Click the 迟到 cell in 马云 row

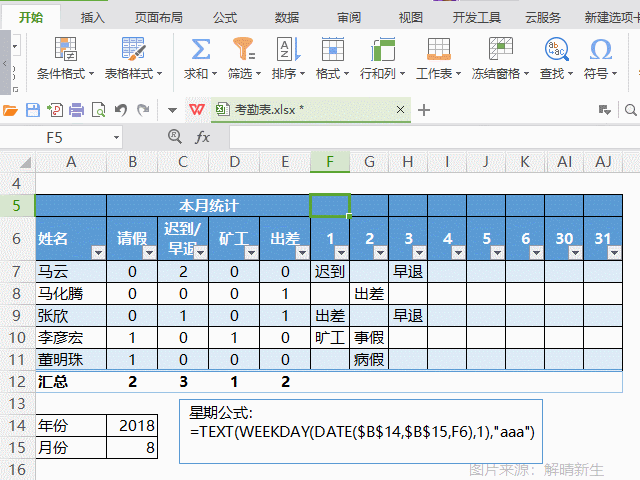click(330, 271)
